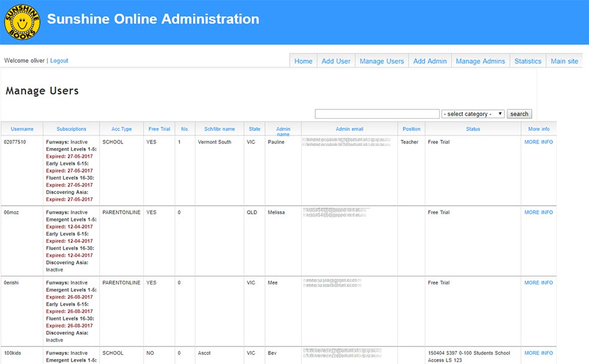Sort by Subscriptions column header
The height and width of the screenshot is (364, 589).
72,129
